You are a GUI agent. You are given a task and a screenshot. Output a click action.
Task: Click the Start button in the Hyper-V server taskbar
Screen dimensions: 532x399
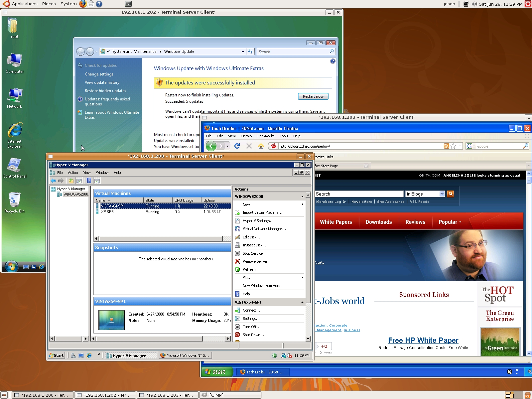56,355
